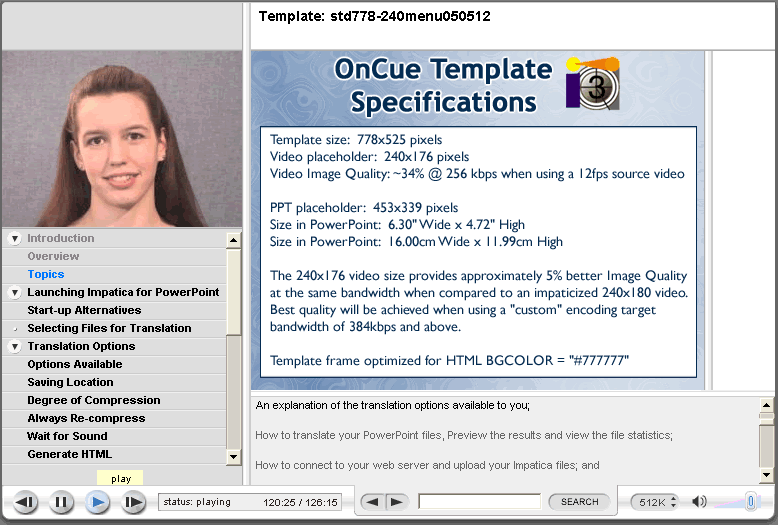This screenshot has height=525, width=778.
Task: Click notes line about translation options
Action: point(392,405)
